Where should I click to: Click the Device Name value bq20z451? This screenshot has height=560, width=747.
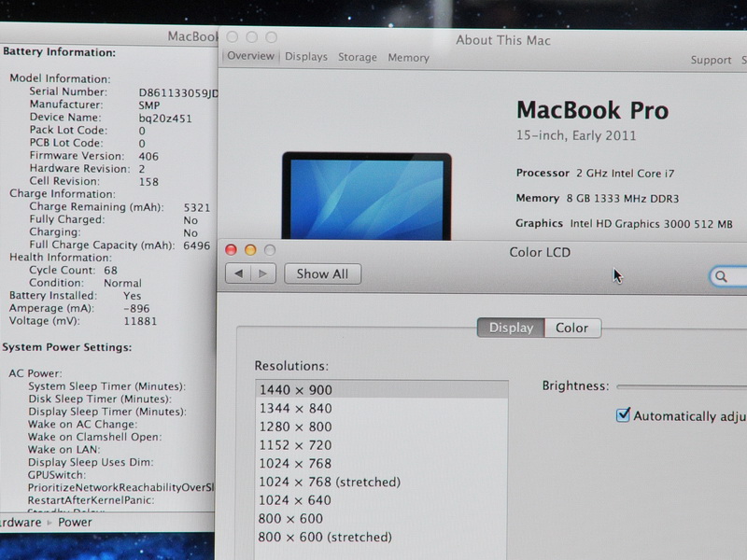(x=165, y=119)
